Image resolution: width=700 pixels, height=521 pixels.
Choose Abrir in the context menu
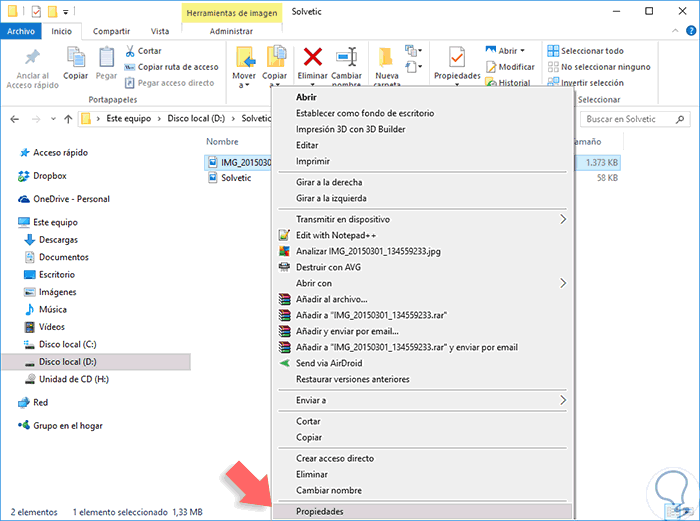[x=306, y=97]
